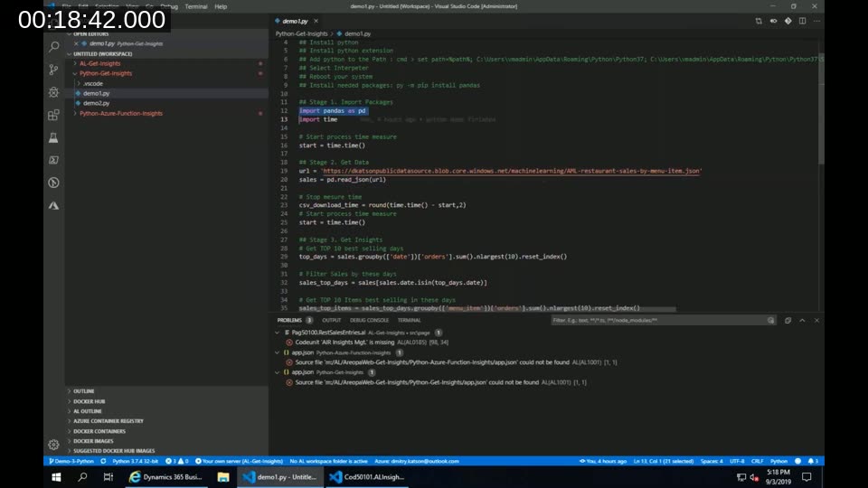Click the restaurant sales JSON URL link

click(512, 171)
